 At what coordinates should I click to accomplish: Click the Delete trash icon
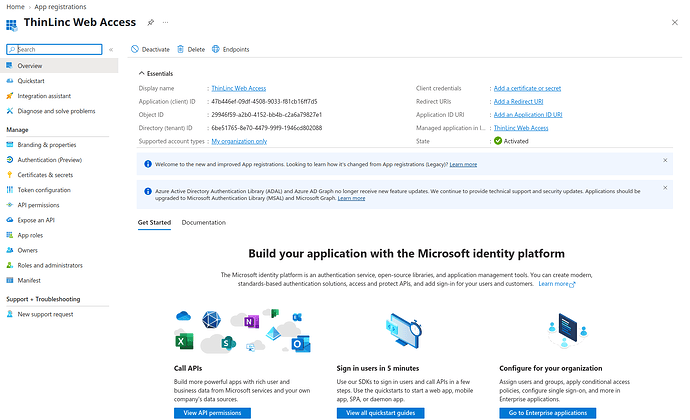click(x=180, y=49)
